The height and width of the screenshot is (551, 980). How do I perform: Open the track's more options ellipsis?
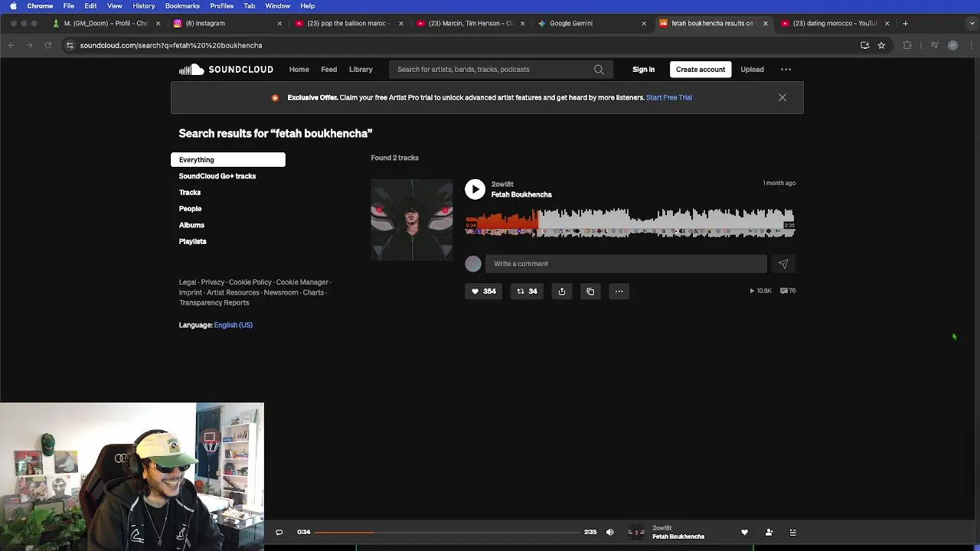click(619, 291)
